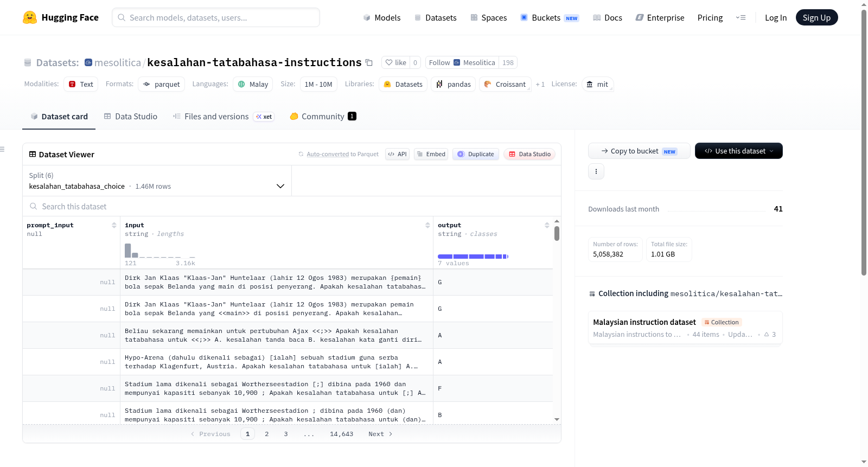Click the input lengths histogram bar

pos(128,250)
